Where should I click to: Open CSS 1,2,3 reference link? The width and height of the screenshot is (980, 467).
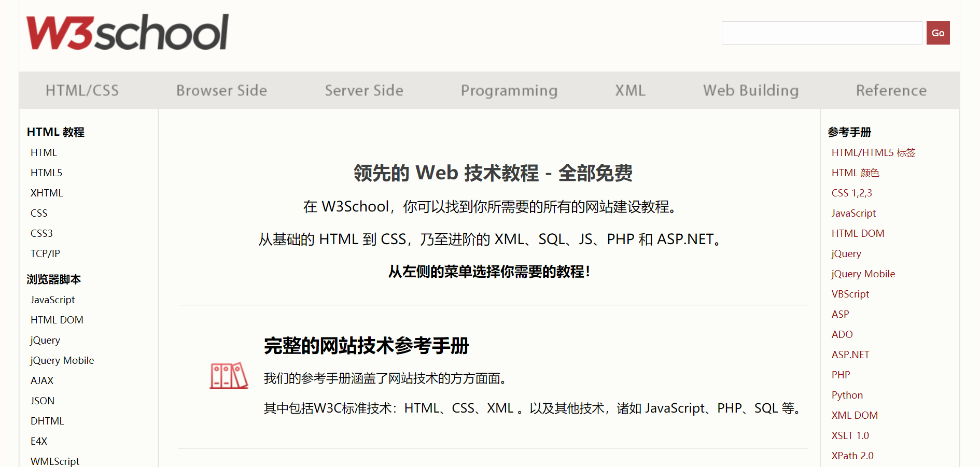click(851, 193)
